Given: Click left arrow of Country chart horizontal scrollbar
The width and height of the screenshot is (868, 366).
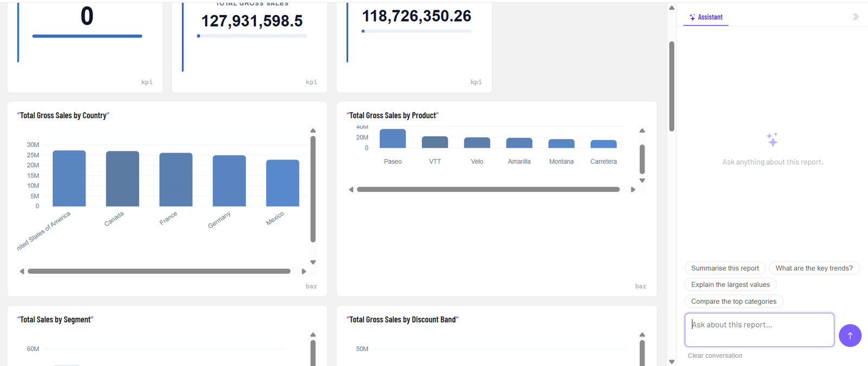Looking at the screenshot, I should [22, 271].
